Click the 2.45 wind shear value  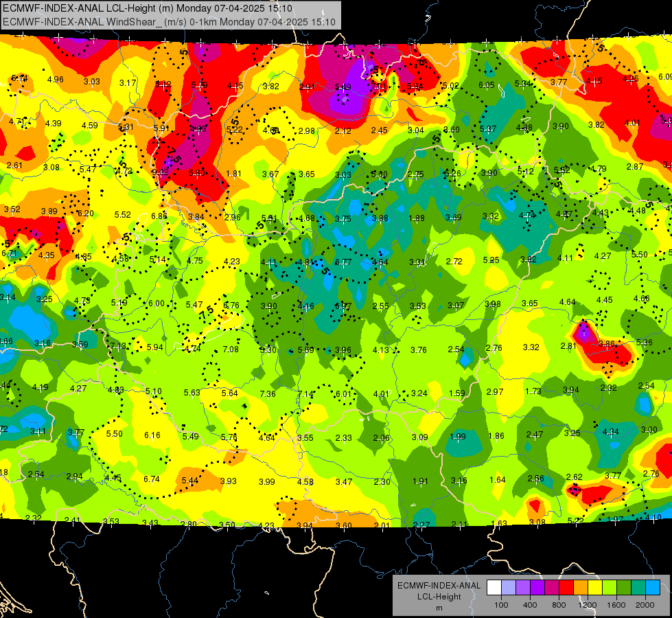[x=380, y=130]
